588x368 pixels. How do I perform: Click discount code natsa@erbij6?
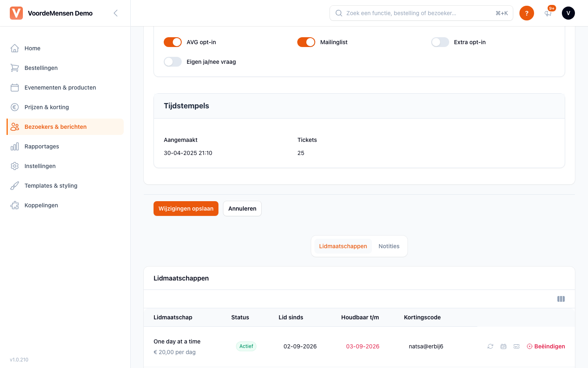point(426,346)
